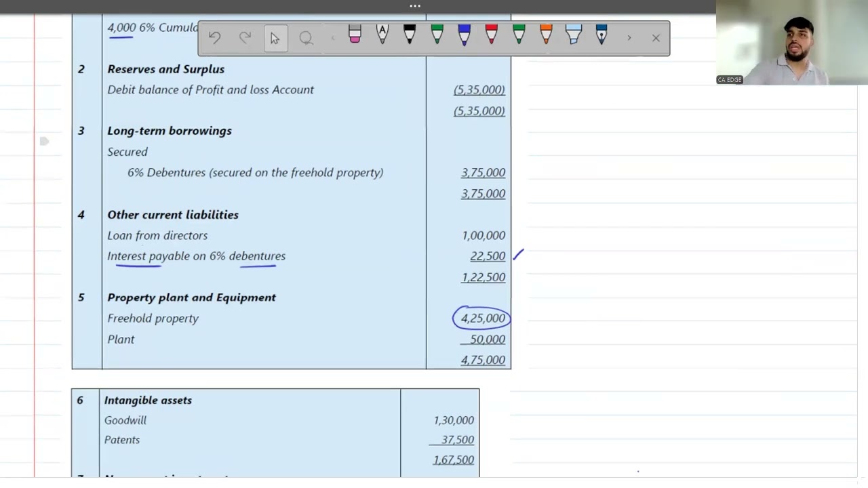Click the 1,30,000 goodwill amount

(x=454, y=421)
